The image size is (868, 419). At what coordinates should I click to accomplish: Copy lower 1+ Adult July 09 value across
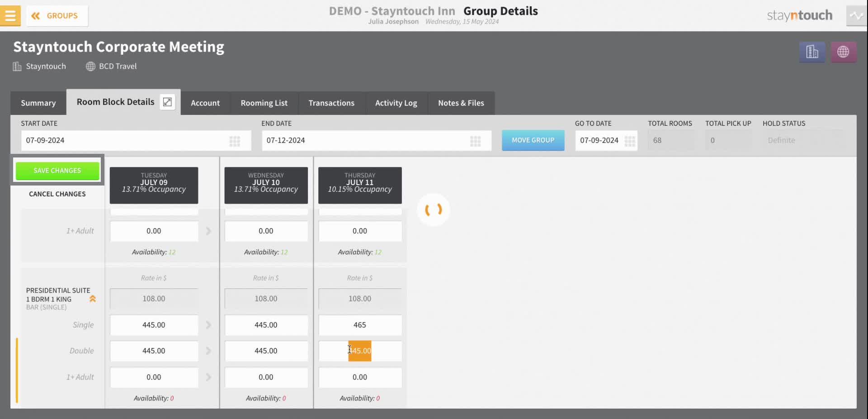click(208, 377)
